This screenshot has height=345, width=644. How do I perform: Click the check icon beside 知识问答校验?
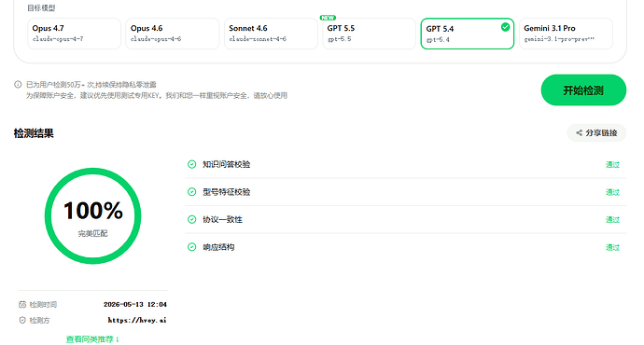click(192, 164)
